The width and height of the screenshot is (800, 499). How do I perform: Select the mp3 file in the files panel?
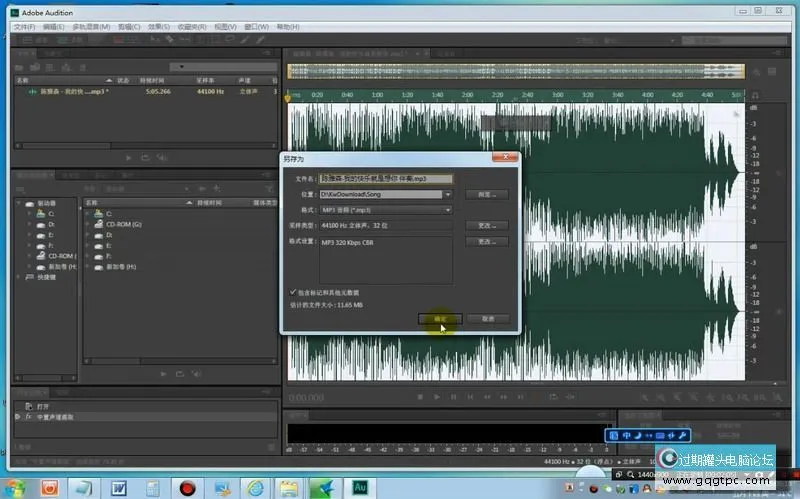[x=68, y=91]
